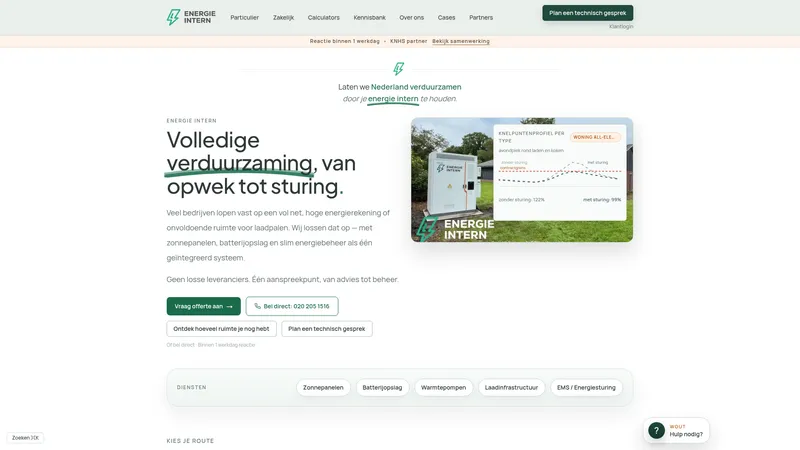Click the 'WONING ALL-ELE...' profile badge
Image resolution: width=800 pixels, height=450 pixels.
click(x=595, y=137)
